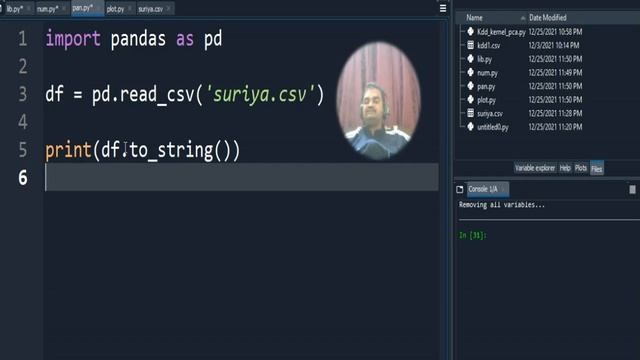The height and width of the screenshot is (360, 640).
Task: Select kdd1.csv in the file list
Action: (x=489, y=45)
